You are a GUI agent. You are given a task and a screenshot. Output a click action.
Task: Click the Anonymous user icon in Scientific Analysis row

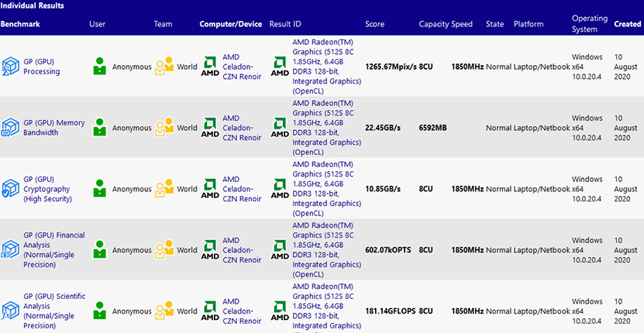coord(100,311)
